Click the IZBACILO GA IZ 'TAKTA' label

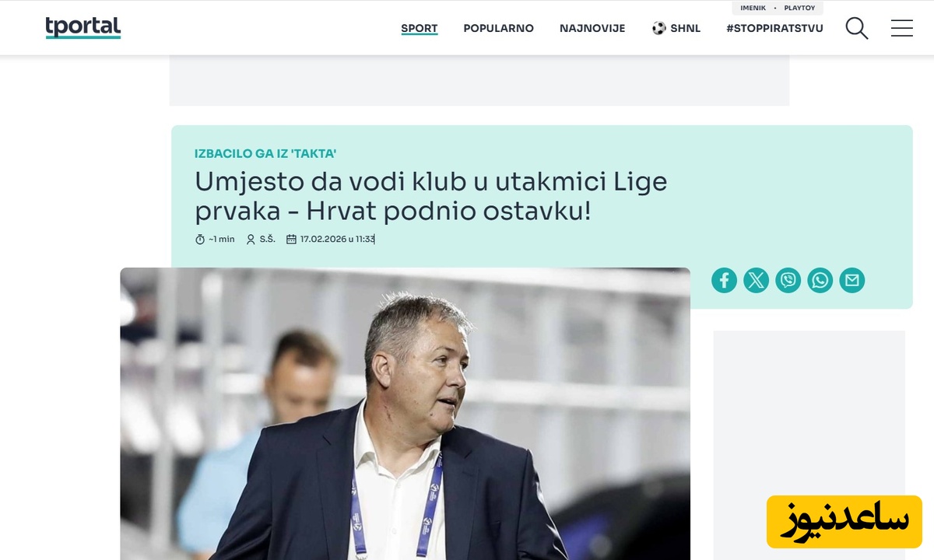265,154
